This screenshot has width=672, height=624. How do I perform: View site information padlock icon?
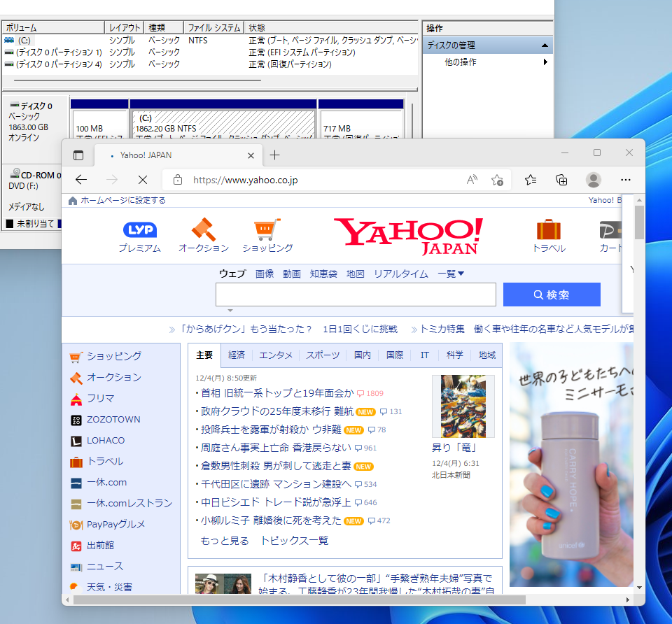[178, 180]
